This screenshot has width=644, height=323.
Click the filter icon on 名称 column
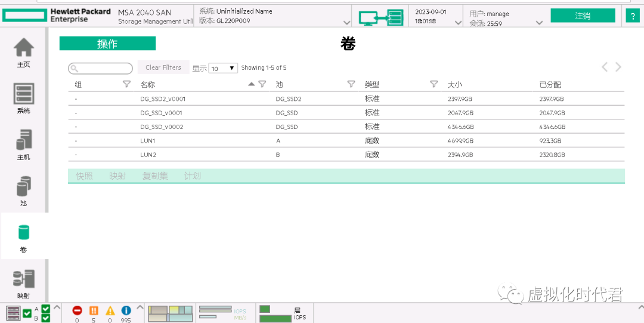pos(262,84)
